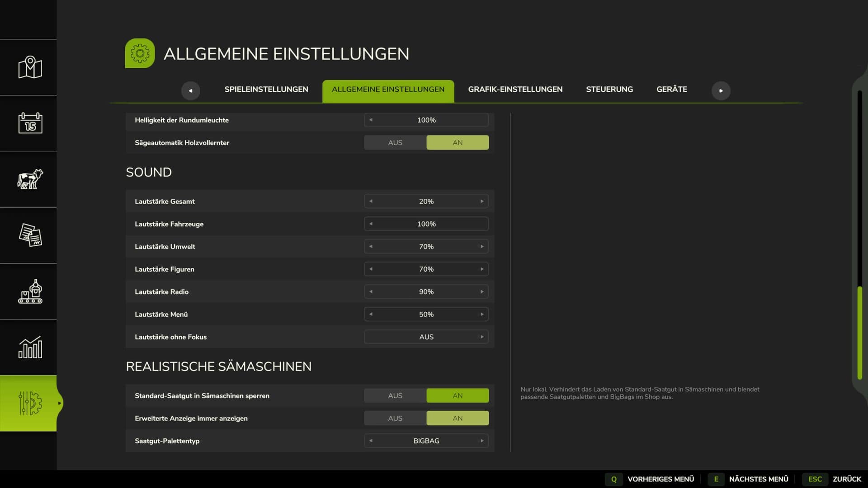868x488 pixels.
Task: Decrease Lautstärke Radio with left arrow
Action: pyautogui.click(x=371, y=292)
